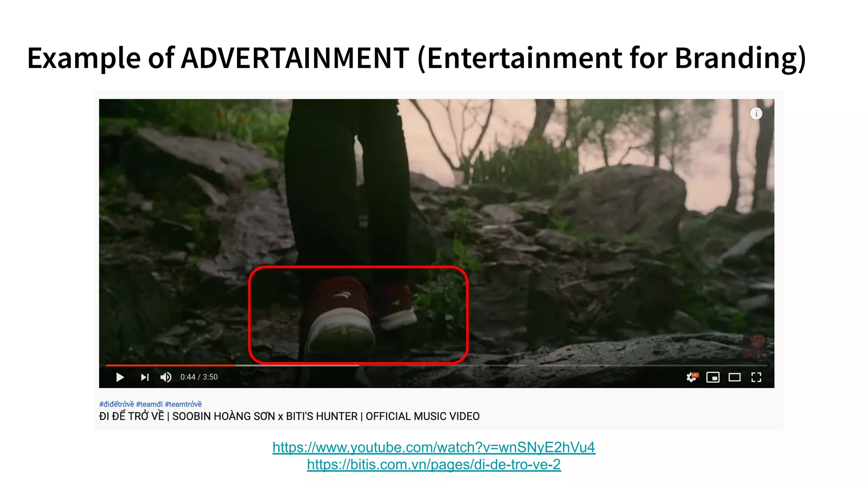Click the #teamđi hashtag
Viewport: 868px width, 488px height.
coord(149,404)
